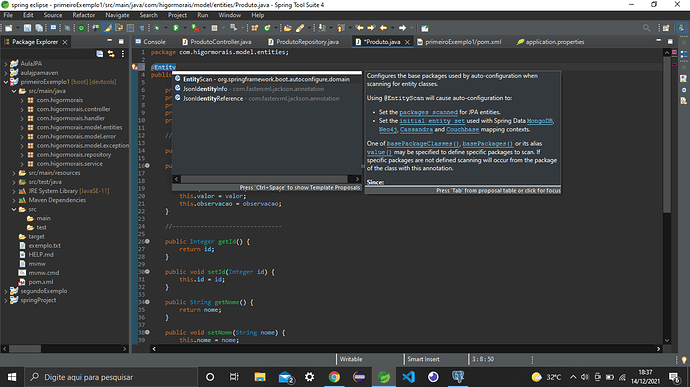Toggle the fold marker on the setNome method
690x387 pixels.
click(147, 332)
